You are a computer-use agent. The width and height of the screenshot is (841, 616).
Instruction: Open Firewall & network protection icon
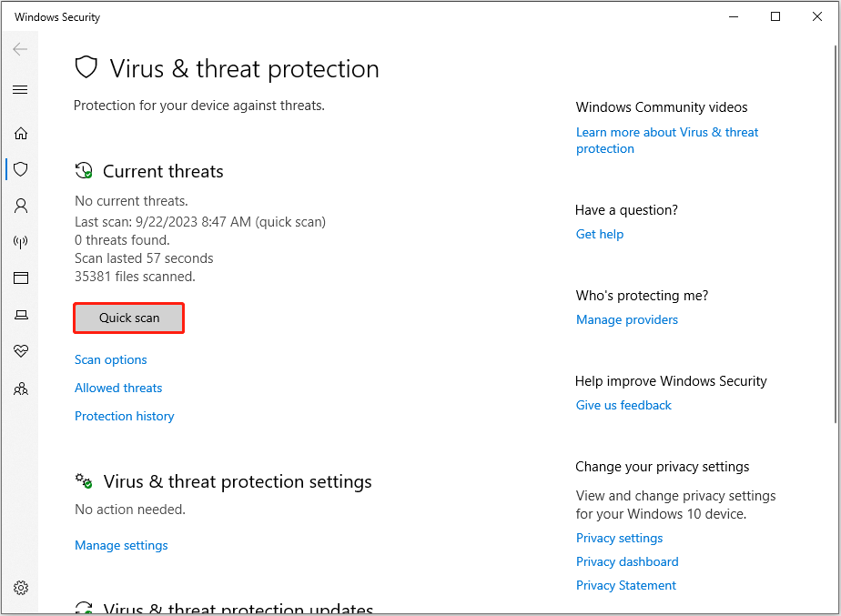21,241
